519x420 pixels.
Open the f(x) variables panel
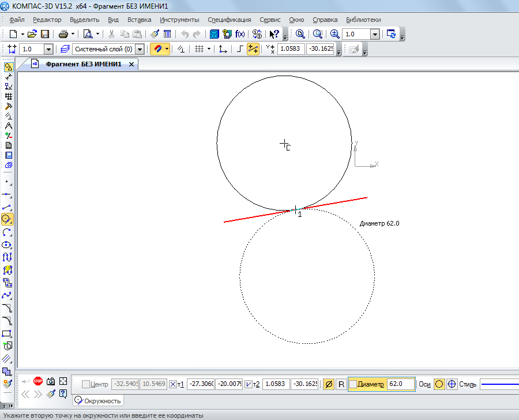point(240,34)
